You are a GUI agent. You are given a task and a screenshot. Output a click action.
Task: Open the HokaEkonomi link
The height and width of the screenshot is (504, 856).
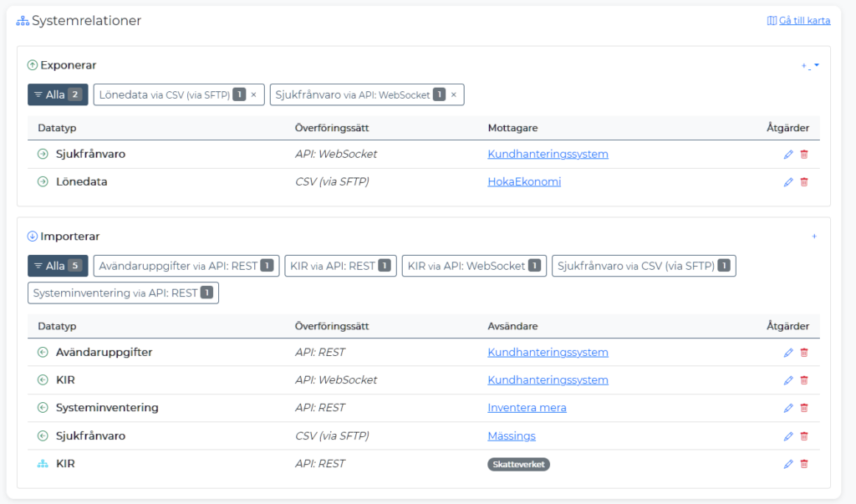[524, 182]
